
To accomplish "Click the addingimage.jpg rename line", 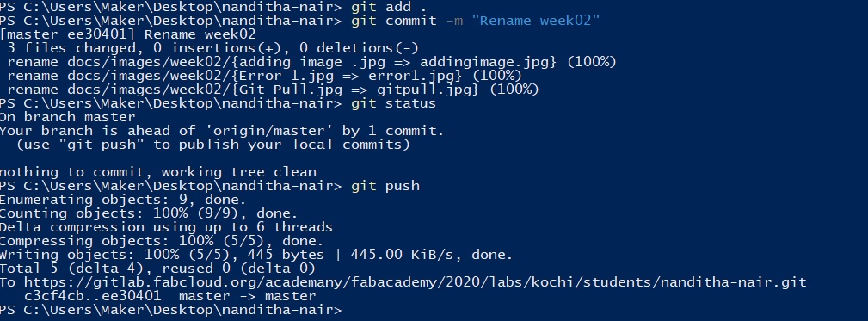I will (311, 62).
